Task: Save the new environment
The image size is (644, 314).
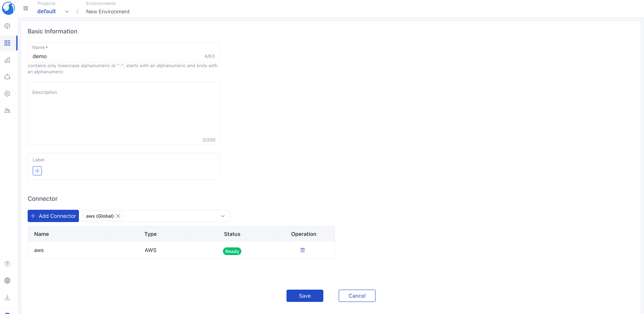Action: point(305,296)
